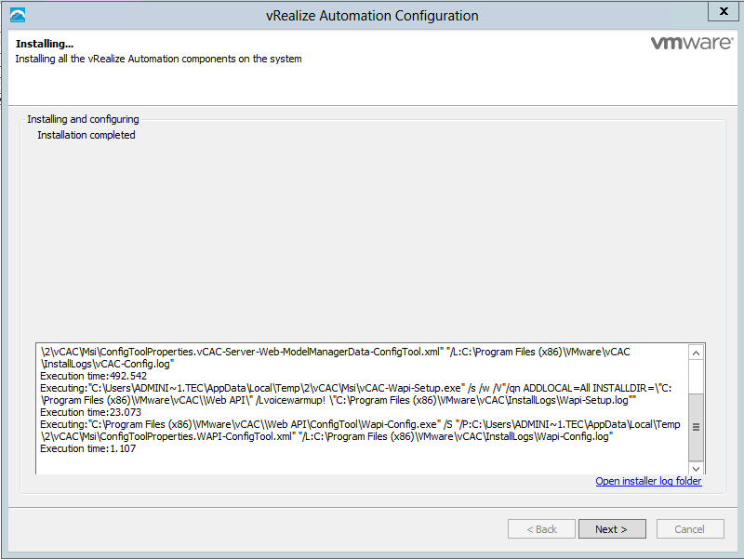The width and height of the screenshot is (744, 560).
Task: Click log line mentioning Wapi-Config.exe
Action: coord(360,425)
